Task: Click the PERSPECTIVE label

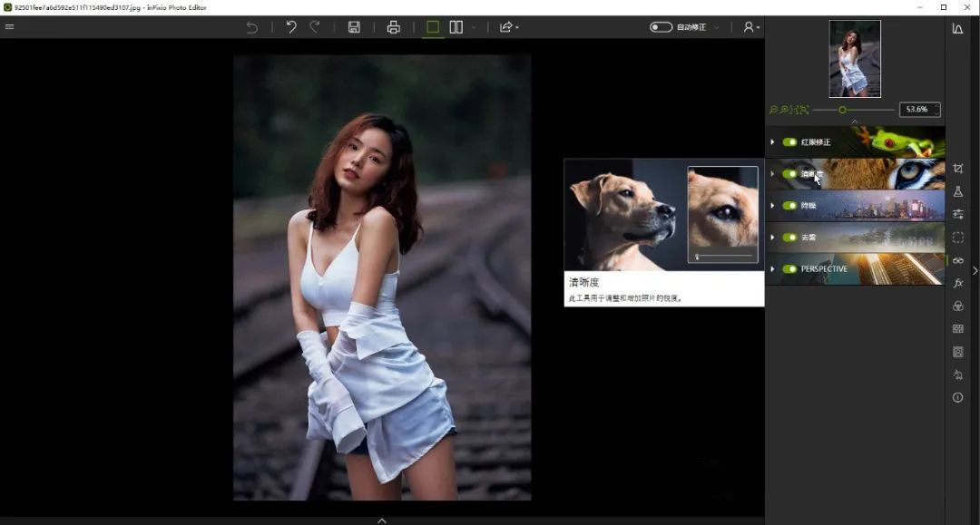Action: coord(824,269)
